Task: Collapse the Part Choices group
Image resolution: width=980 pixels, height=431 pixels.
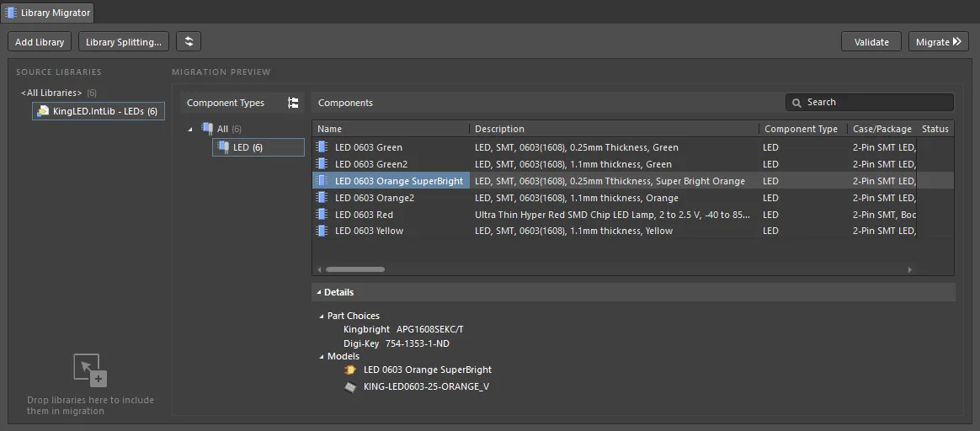Action: 322,316
